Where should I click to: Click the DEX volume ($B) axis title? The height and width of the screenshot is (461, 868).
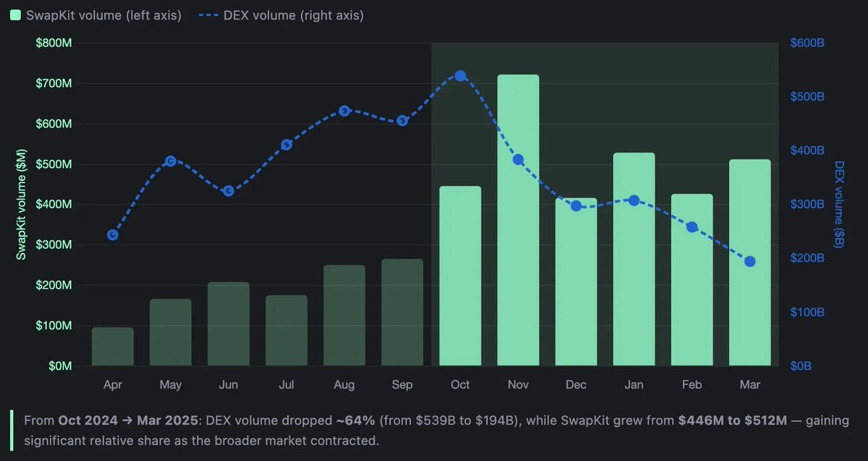coord(840,205)
